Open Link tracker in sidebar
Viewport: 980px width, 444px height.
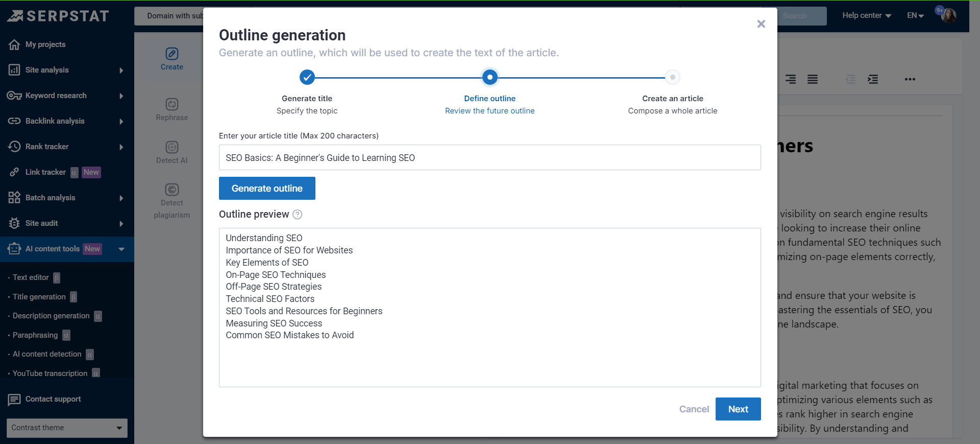[45, 172]
